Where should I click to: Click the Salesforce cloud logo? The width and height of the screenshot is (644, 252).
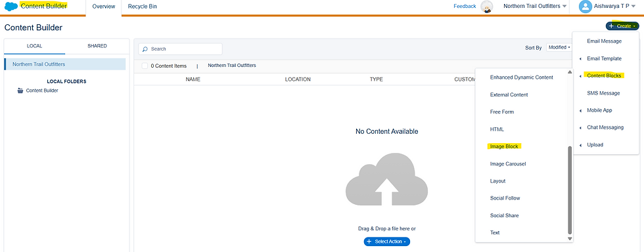[11, 7]
